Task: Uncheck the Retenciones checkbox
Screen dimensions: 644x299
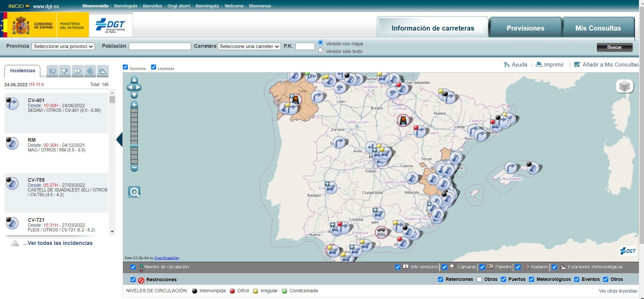Action: click(440, 279)
